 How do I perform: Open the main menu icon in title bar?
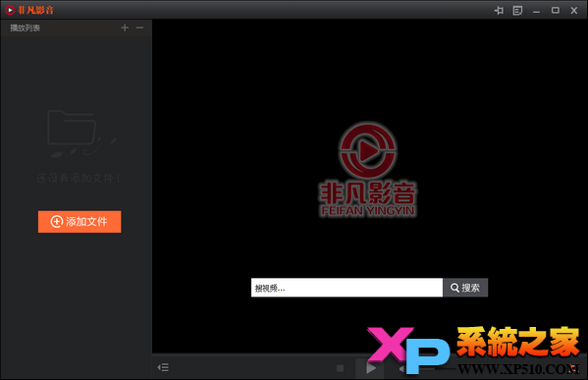[x=517, y=11]
